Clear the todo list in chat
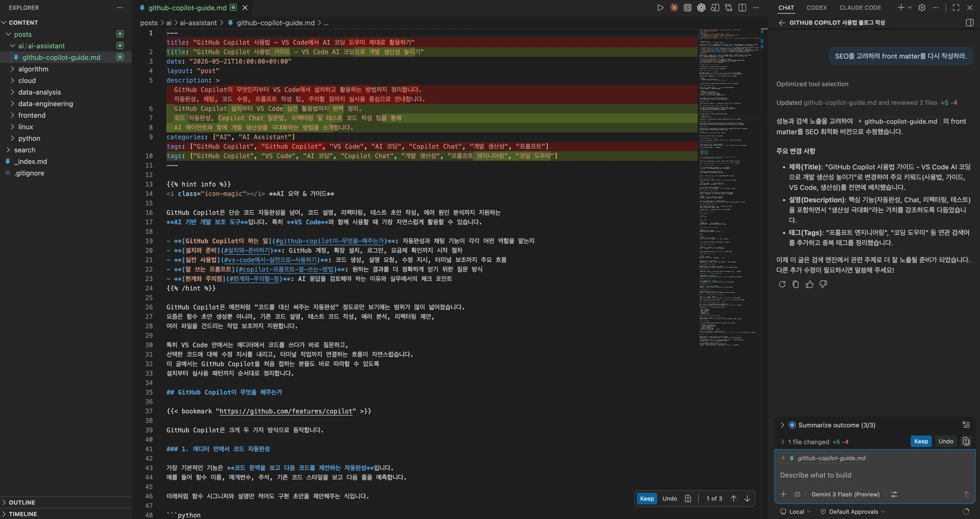 tap(966, 425)
